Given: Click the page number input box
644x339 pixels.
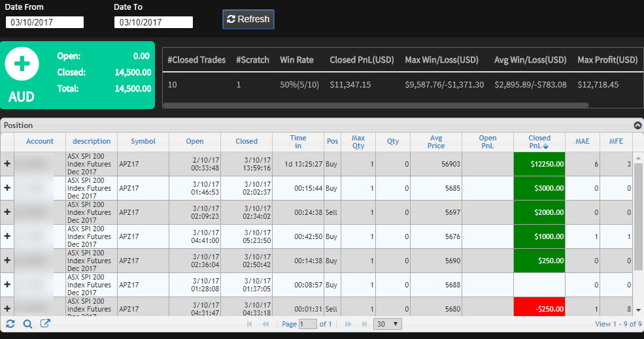Looking at the screenshot, I should [308, 324].
